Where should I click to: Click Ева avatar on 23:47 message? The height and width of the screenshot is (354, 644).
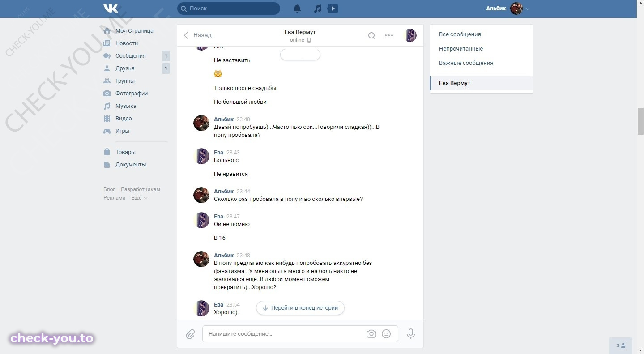[201, 220]
